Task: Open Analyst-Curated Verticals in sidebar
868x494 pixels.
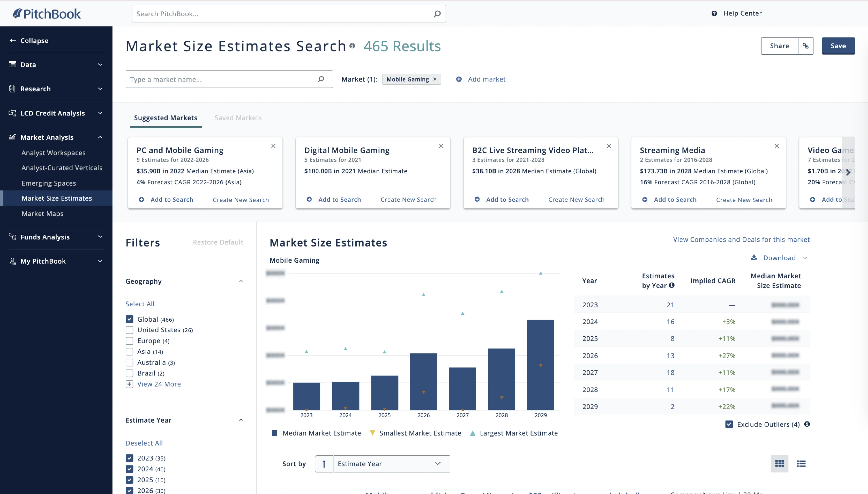Action: tap(62, 168)
